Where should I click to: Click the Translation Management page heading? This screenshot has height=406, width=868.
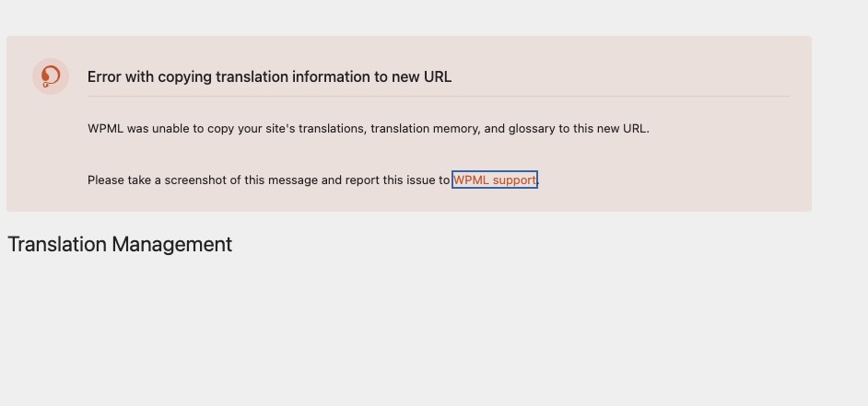point(120,244)
